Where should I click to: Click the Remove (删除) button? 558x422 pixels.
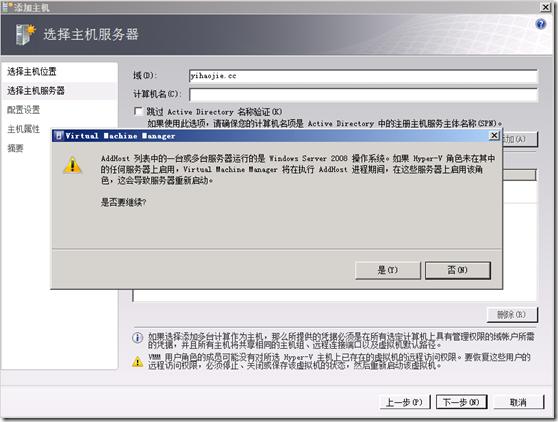(512, 315)
